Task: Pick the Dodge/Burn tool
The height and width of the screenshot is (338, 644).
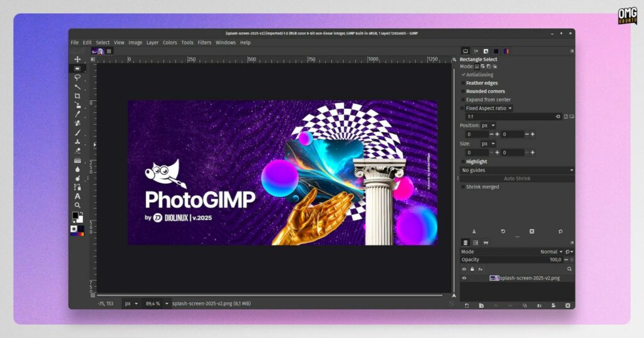Action: [77, 179]
